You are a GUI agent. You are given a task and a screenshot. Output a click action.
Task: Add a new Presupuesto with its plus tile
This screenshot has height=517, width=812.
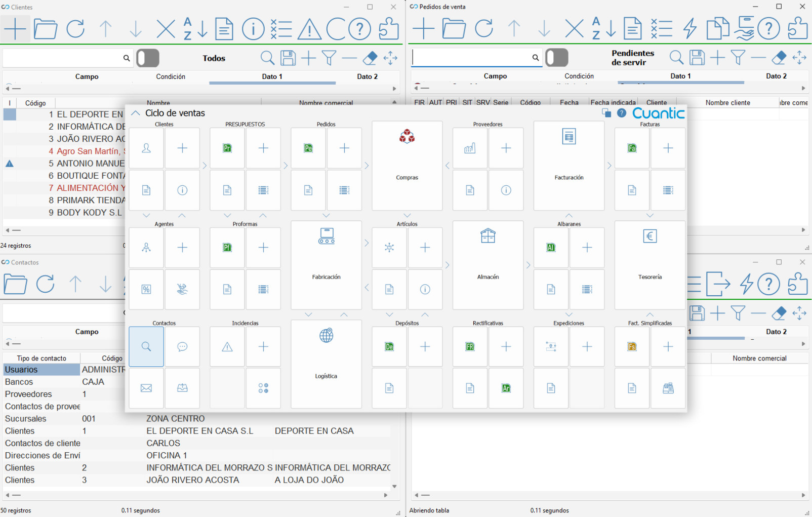(263, 148)
